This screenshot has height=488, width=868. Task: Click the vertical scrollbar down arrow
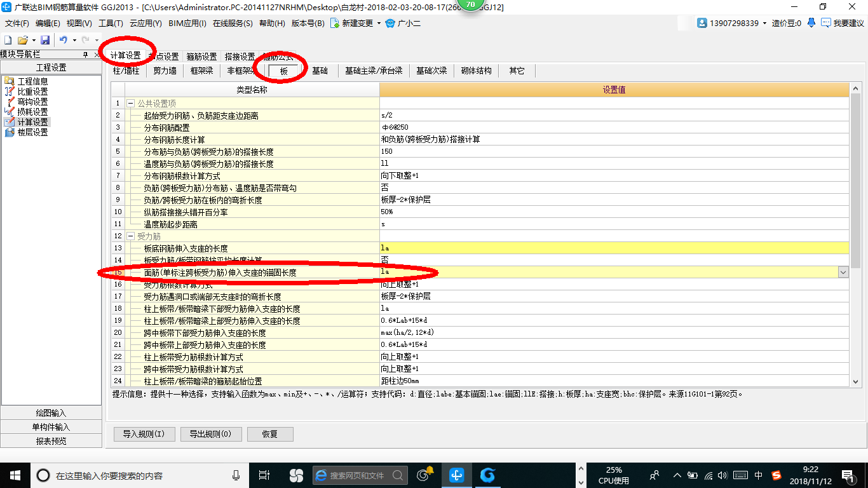855,381
